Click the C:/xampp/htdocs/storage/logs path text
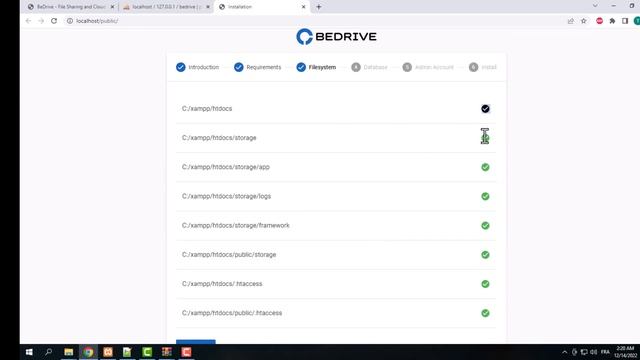 point(227,196)
